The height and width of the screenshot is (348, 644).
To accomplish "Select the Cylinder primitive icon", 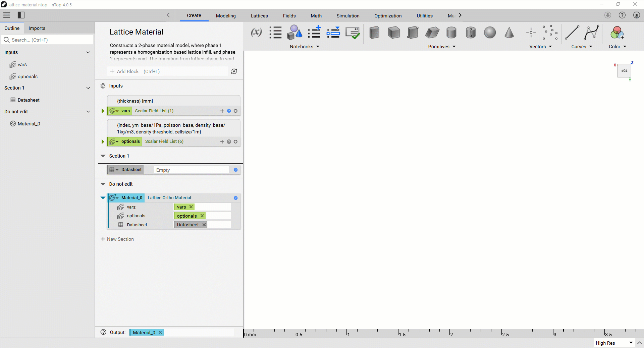I will pos(451,33).
